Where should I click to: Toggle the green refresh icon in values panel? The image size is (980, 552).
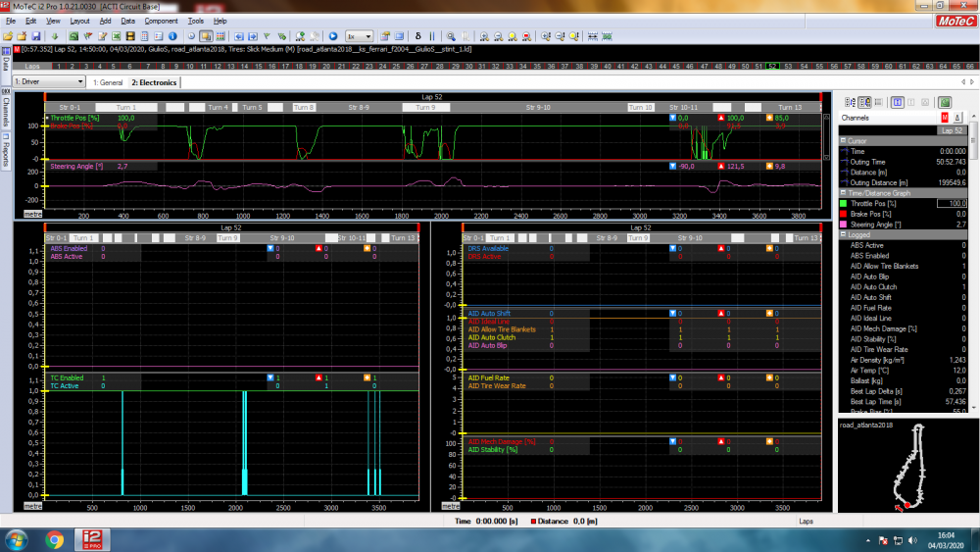[x=945, y=102]
